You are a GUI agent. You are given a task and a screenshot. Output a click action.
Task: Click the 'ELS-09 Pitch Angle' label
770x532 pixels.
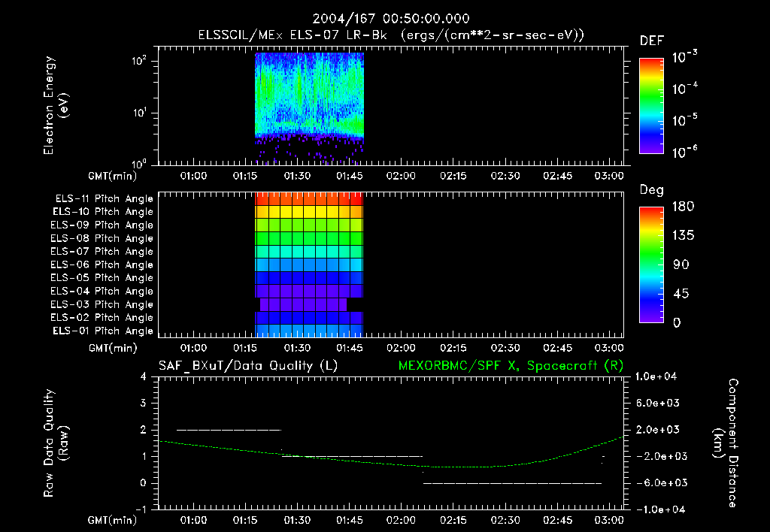102,225
